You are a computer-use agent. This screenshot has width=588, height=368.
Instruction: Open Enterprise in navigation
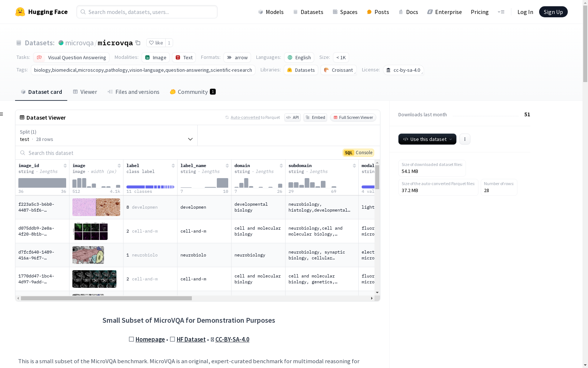click(444, 12)
